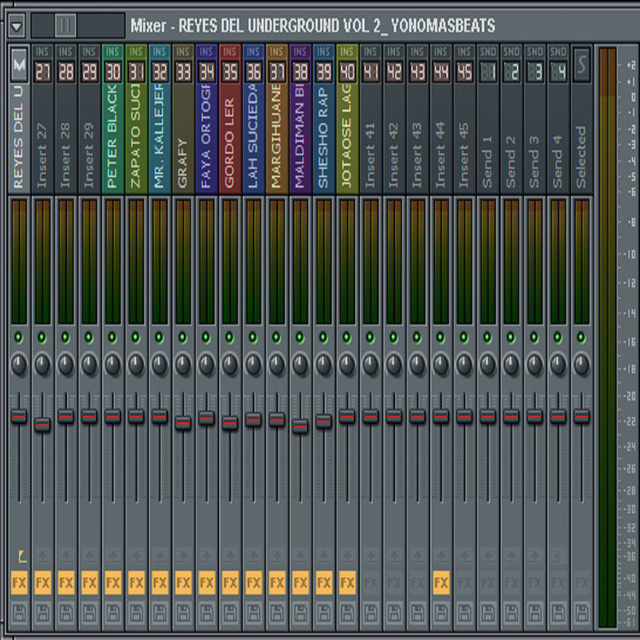
Task: Click the FX button on GRAFY track
Action: pos(183,581)
